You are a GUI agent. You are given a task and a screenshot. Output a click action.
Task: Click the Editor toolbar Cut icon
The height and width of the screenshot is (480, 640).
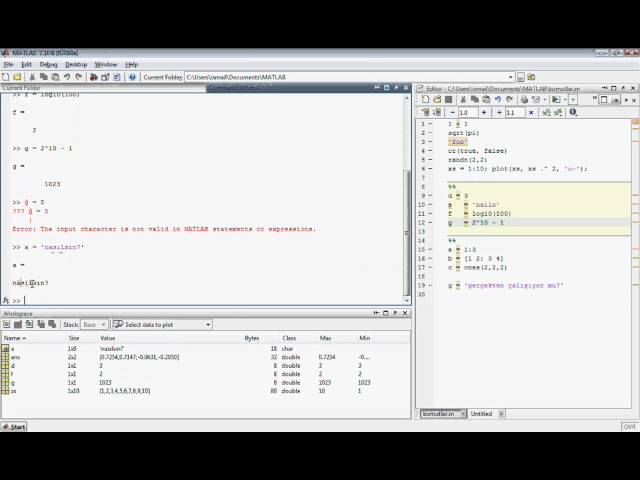coord(463,99)
